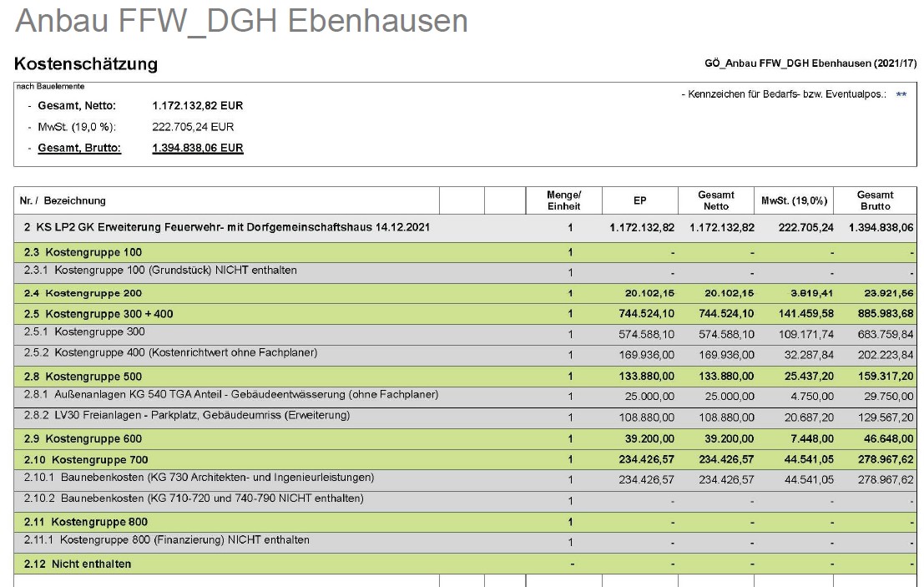This screenshot has width=924, height=587.
Task: Click MwSt value '20.687,20'
Action: tap(809, 417)
